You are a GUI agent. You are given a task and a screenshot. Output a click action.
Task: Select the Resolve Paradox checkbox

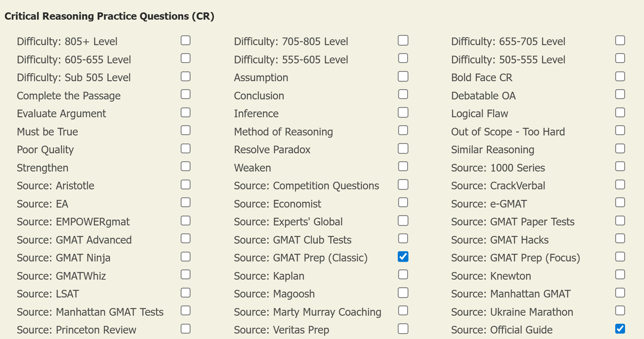pos(403,149)
